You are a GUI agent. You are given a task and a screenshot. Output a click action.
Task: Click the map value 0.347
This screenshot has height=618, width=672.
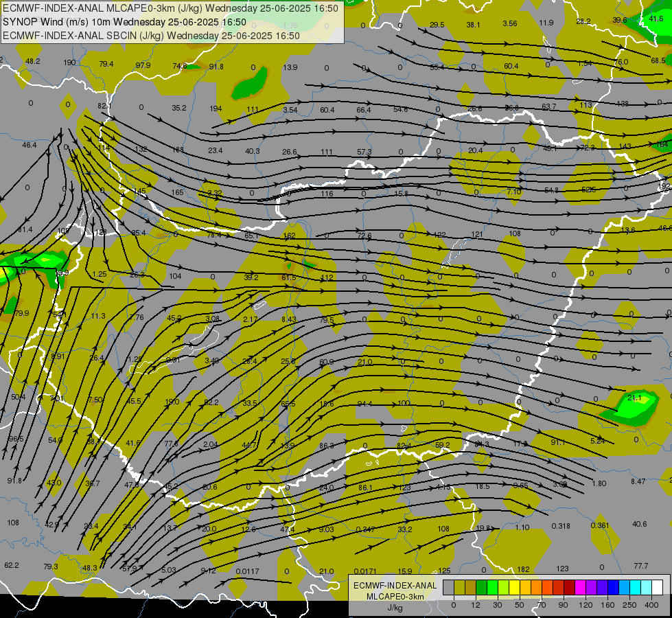(366, 529)
